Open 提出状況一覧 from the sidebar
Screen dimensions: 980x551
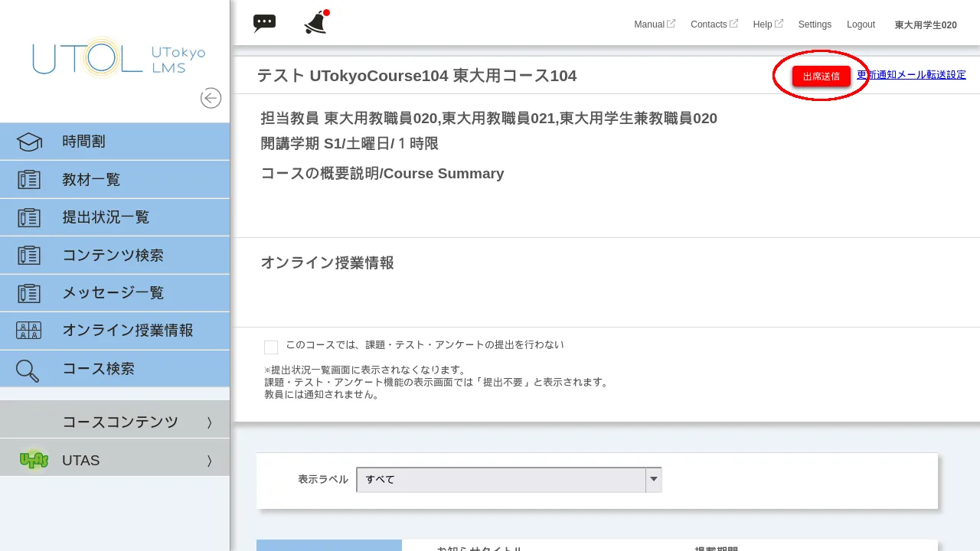point(28,217)
